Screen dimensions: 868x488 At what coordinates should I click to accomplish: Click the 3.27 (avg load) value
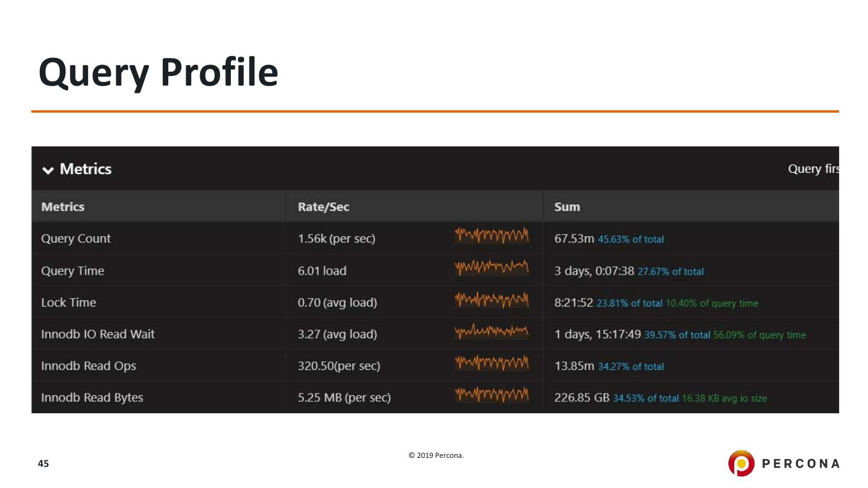(x=337, y=334)
